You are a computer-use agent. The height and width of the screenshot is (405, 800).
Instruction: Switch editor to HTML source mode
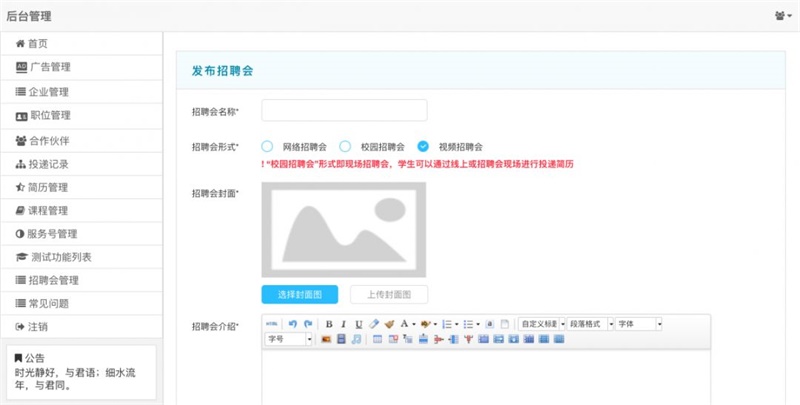tap(272, 324)
